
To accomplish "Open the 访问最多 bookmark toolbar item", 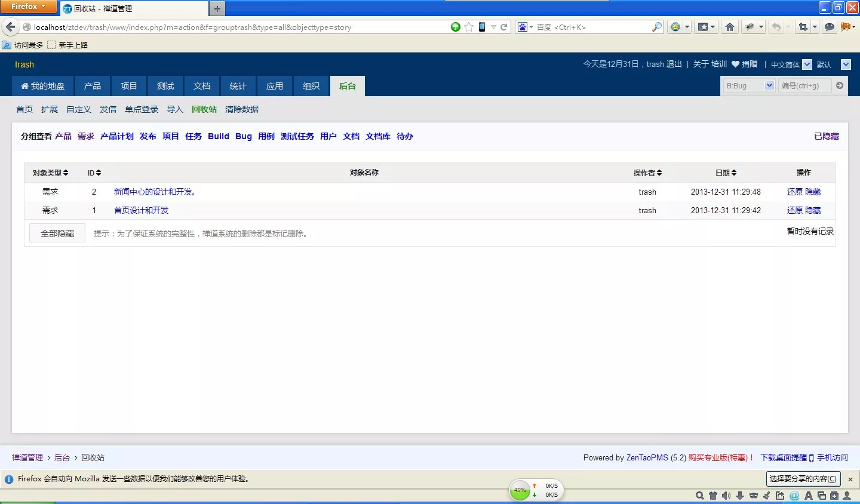I will [23, 45].
